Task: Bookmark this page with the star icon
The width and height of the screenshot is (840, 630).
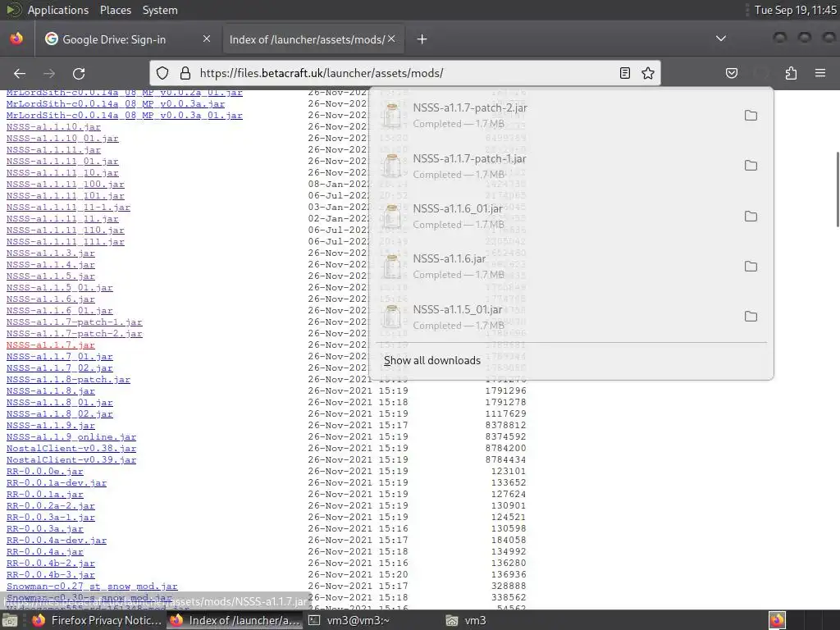Action: [x=648, y=73]
